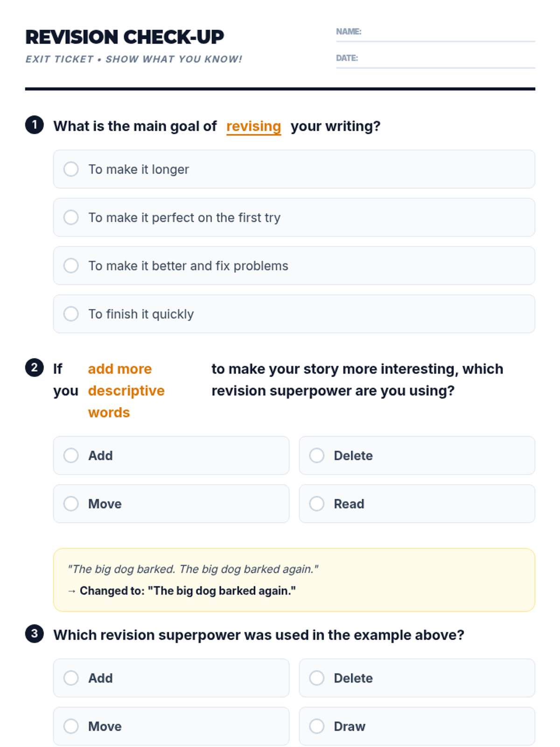
Task: Select "To make it longer" option
Action: click(71, 169)
